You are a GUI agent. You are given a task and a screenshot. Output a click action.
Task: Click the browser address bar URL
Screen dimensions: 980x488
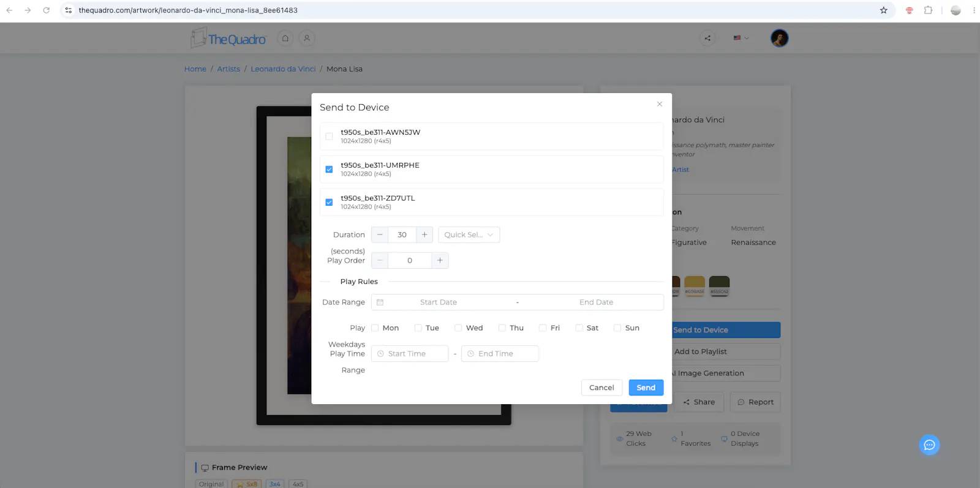188,10
